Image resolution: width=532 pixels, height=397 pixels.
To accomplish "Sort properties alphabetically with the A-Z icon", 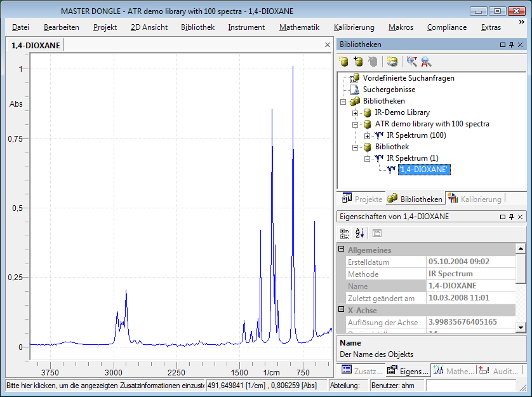I will (x=359, y=233).
